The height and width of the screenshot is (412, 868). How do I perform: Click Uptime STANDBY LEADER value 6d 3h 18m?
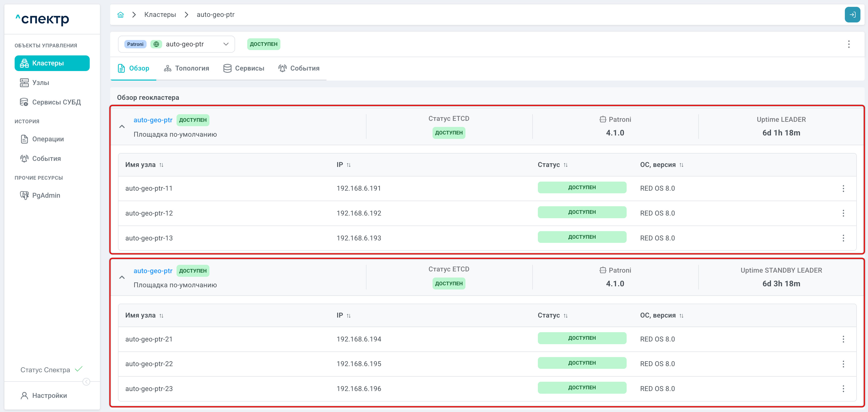(781, 284)
